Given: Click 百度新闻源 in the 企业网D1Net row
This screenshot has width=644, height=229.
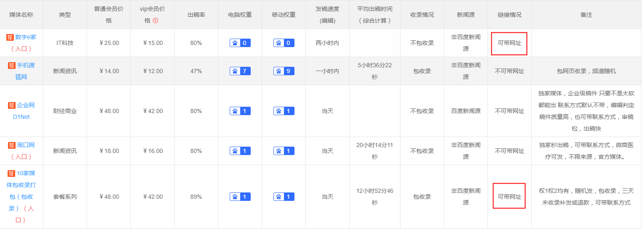Looking at the screenshot, I should (x=466, y=111).
